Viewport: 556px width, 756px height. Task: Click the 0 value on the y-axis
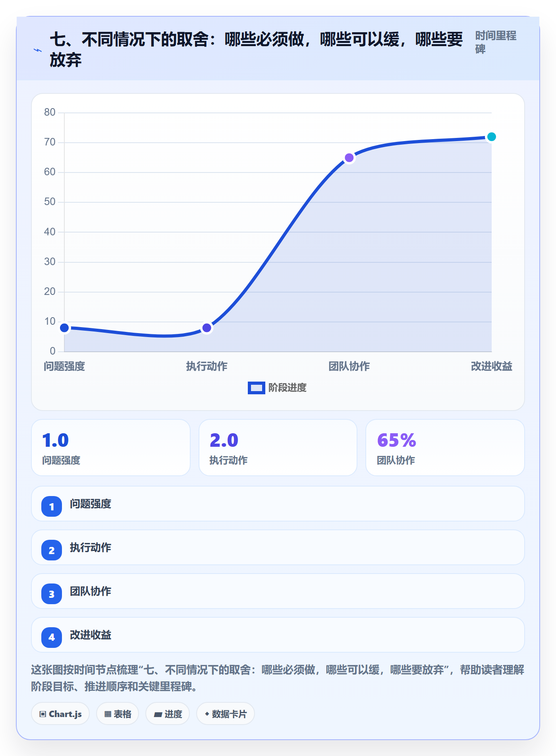coord(52,351)
